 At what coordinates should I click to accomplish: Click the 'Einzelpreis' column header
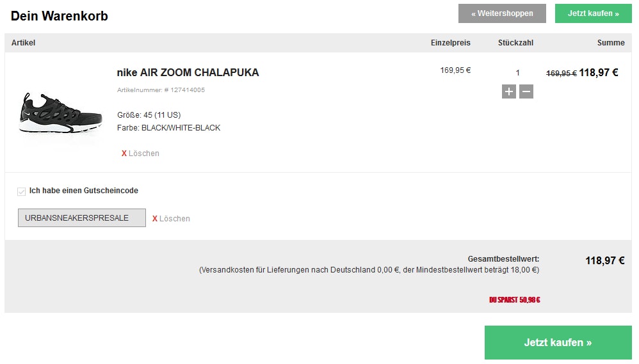(450, 43)
